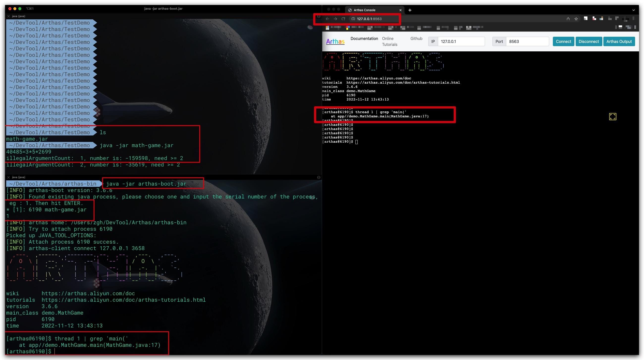Viewport: 644px width, 360px height.
Task: Click the site info icon in the address bar
Action: coord(353,19)
